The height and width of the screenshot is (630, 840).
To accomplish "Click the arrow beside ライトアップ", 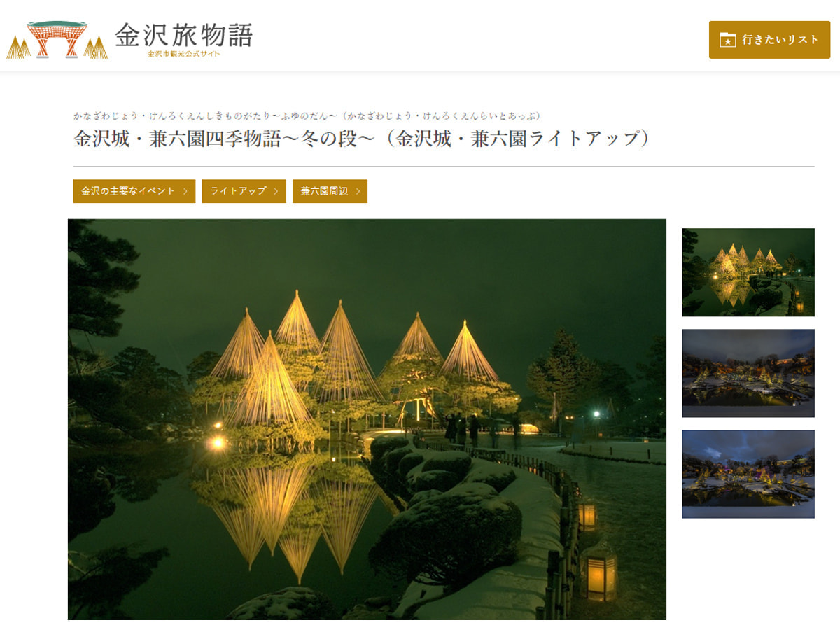I will 276,191.
